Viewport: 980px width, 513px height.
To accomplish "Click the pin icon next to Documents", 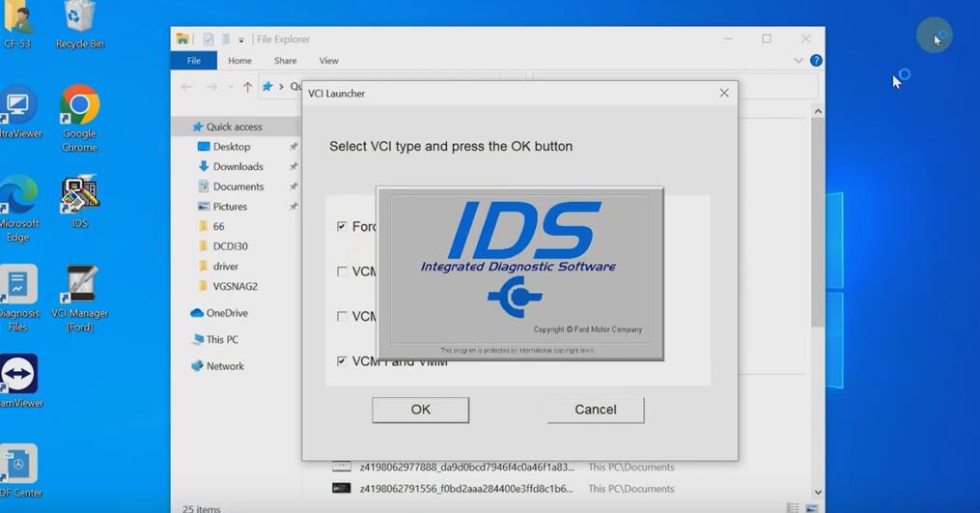I will tap(294, 186).
